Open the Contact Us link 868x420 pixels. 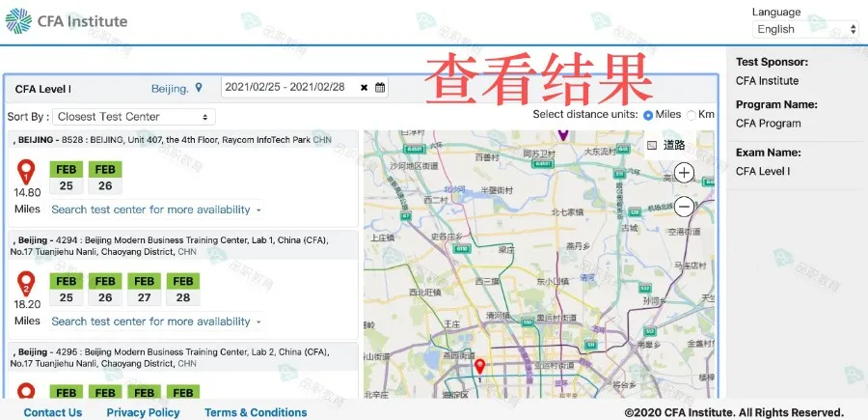tap(53, 413)
